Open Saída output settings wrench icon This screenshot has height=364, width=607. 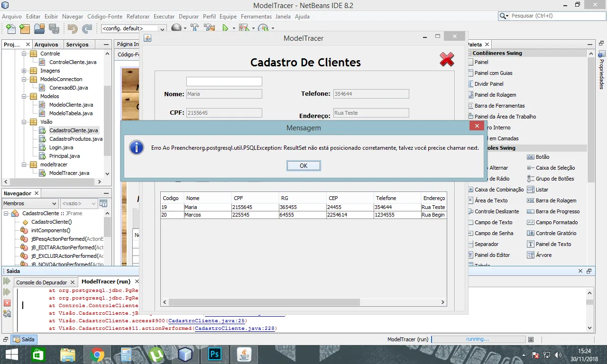[7, 313]
